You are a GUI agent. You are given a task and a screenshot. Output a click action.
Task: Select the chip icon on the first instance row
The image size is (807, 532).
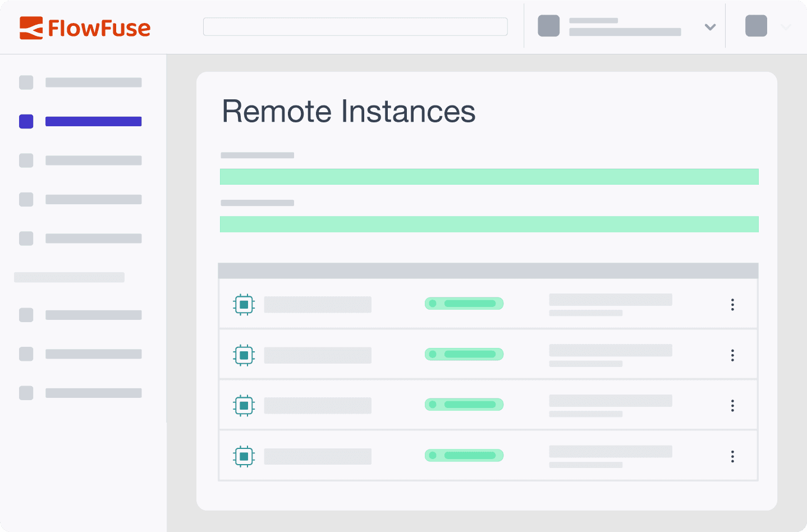tap(244, 304)
